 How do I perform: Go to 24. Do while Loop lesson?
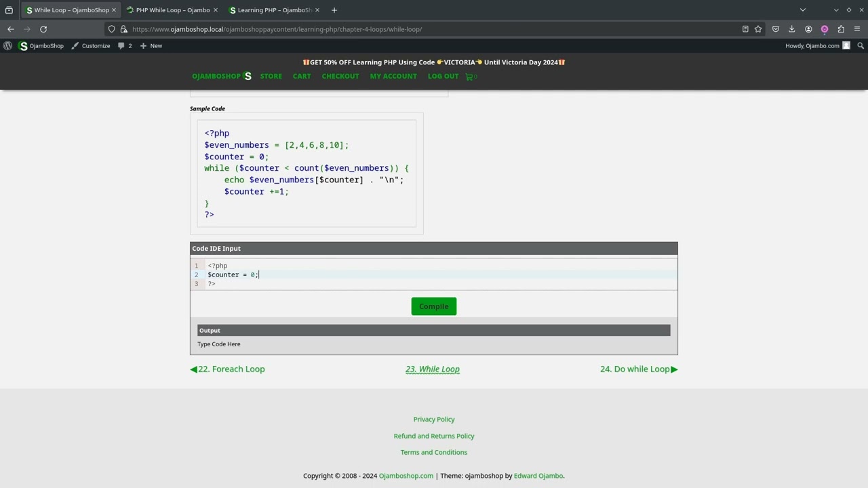pos(639,369)
